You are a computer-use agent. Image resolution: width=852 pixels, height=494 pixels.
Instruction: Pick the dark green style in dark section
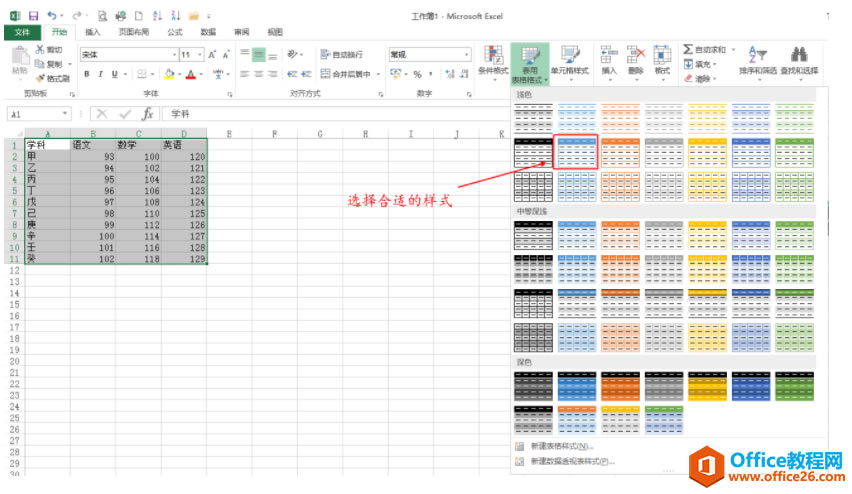click(794, 386)
